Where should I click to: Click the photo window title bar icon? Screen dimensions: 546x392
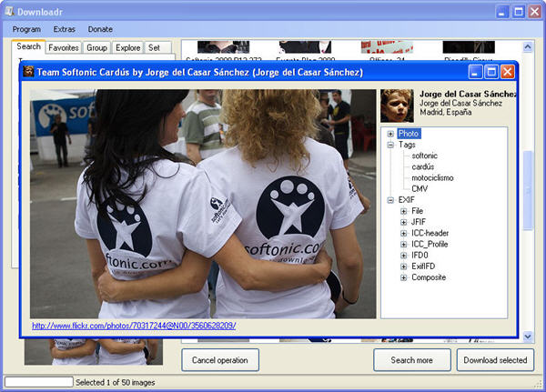click(x=28, y=72)
